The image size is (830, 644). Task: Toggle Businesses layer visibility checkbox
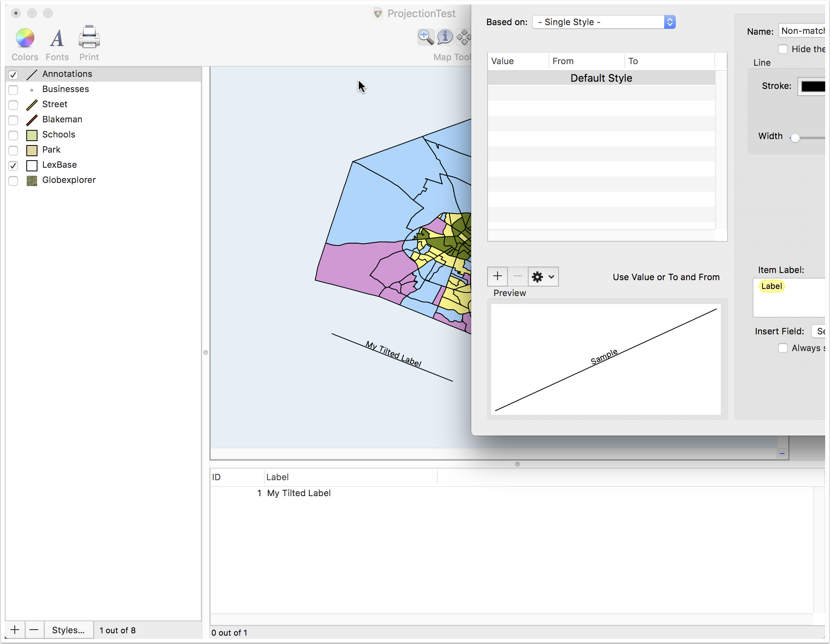pos(13,90)
